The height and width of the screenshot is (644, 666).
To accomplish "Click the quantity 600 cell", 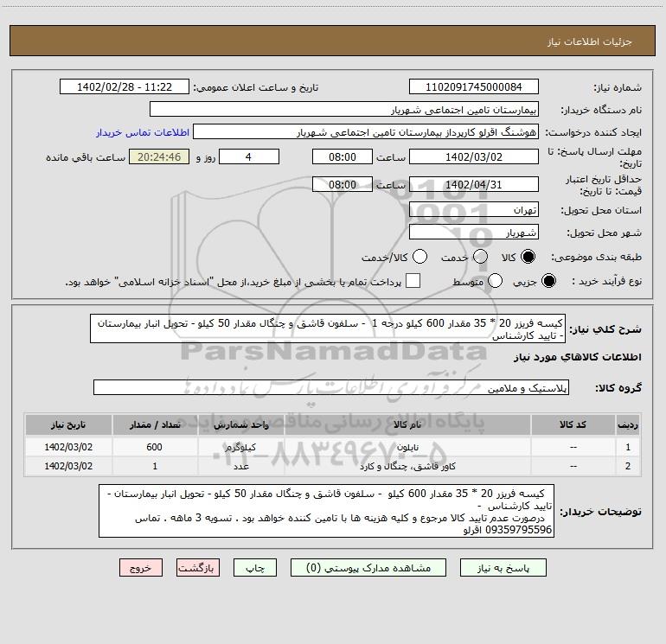I will click(155, 447).
